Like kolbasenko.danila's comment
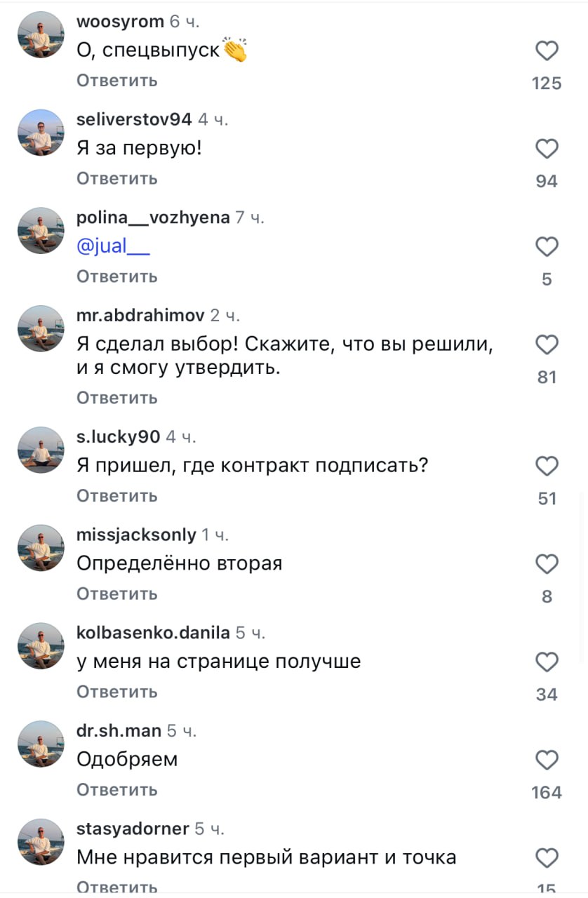The width and height of the screenshot is (588, 898). [x=547, y=662]
